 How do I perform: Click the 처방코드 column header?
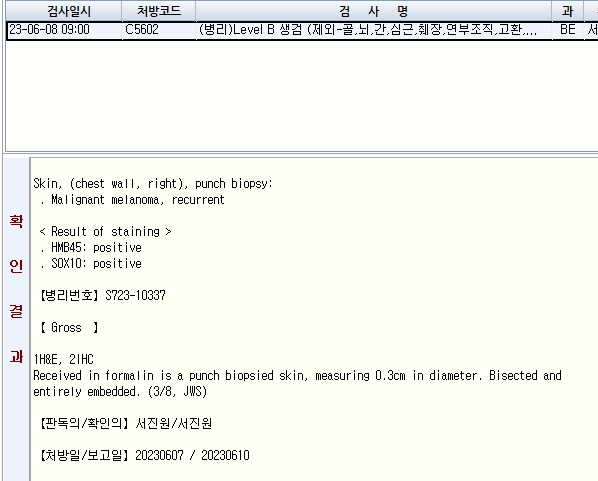[159, 11]
